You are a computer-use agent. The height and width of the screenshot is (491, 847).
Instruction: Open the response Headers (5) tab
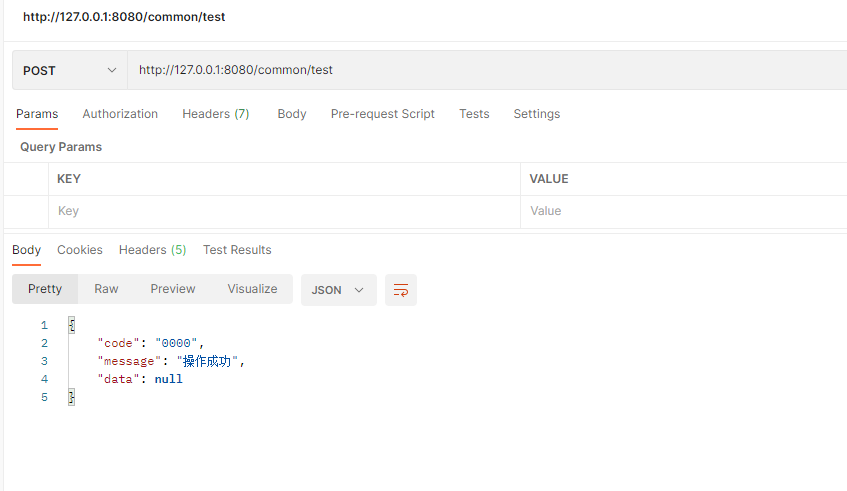point(152,250)
